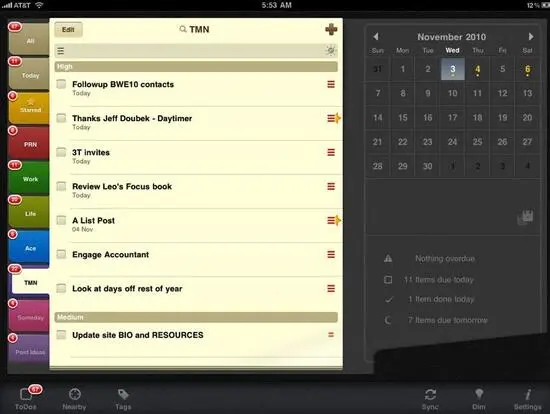
Task: Go to previous month in calendar
Action: click(x=376, y=36)
